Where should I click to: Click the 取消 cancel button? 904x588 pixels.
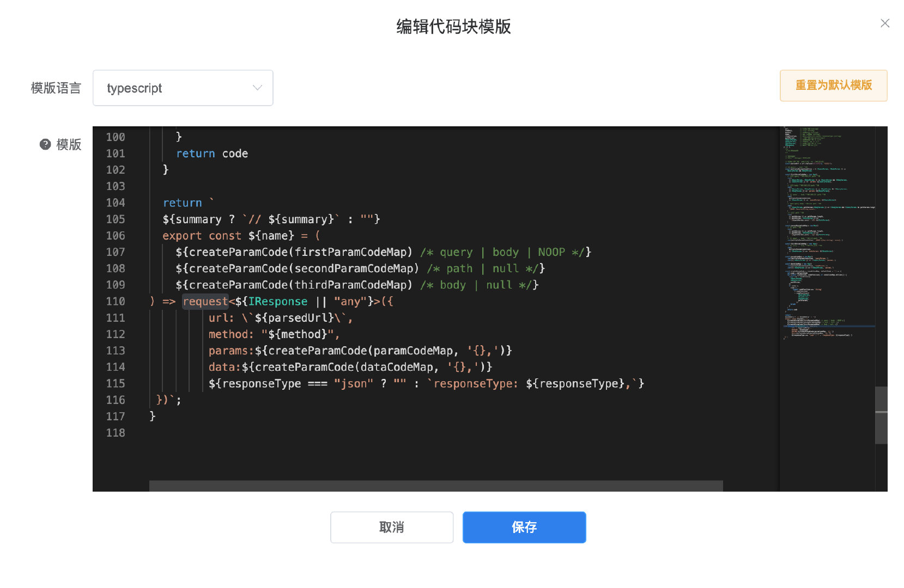(392, 527)
